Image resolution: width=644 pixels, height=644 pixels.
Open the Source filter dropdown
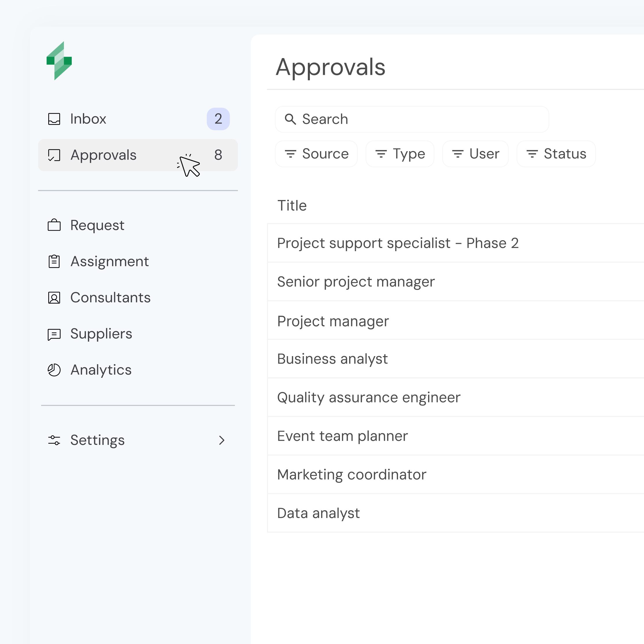316,154
